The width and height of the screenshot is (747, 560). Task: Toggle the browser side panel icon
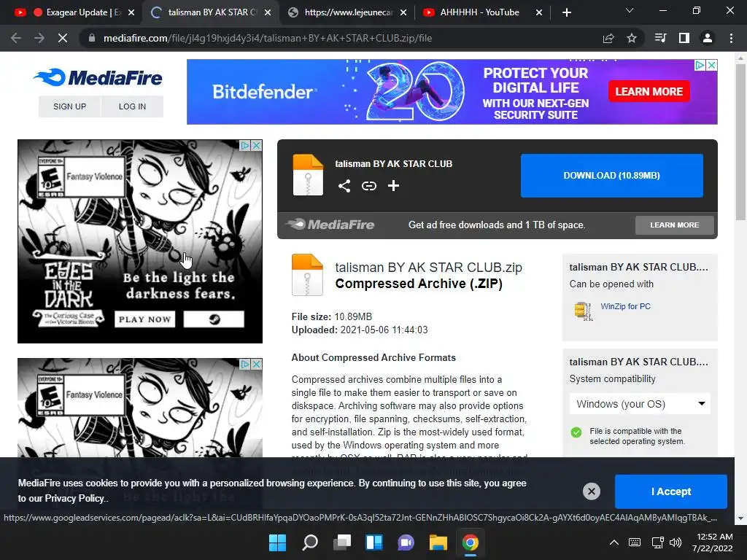coord(684,38)
